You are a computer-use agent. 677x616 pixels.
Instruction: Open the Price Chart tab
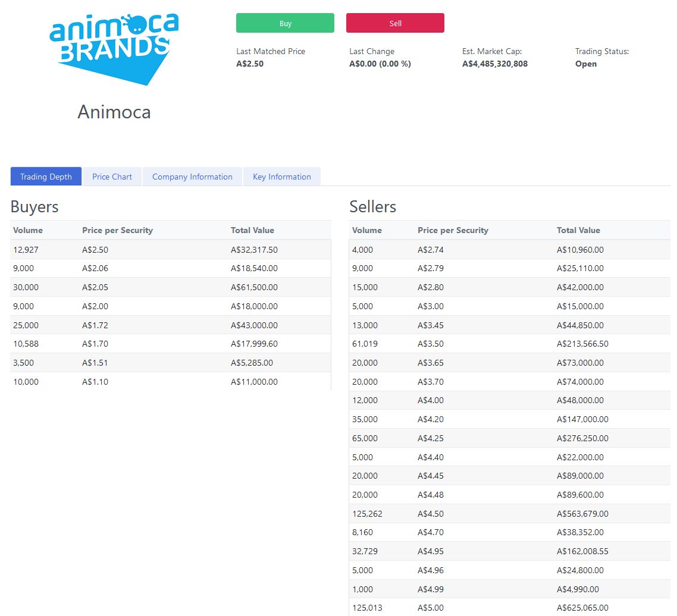click(112, 177)
